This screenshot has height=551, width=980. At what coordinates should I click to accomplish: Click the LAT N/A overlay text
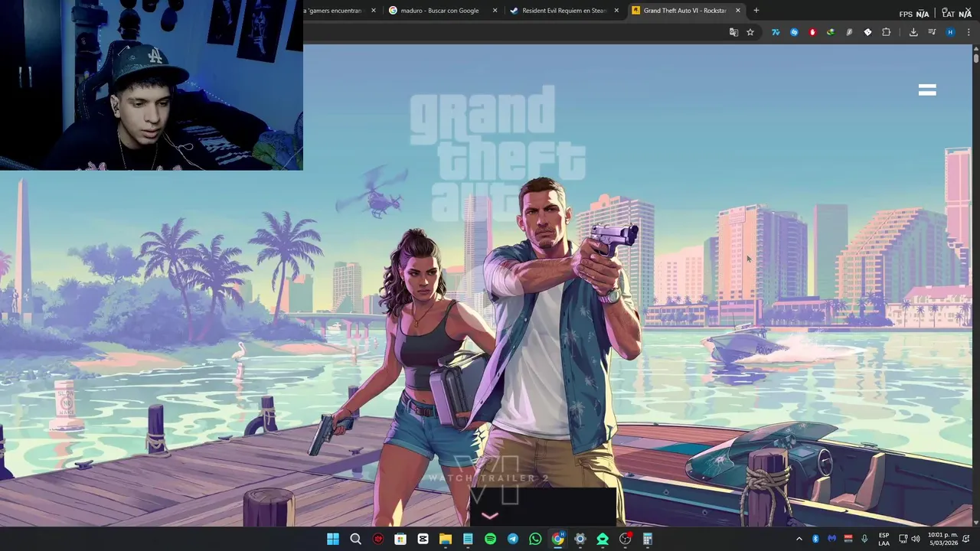pos(956,14)
